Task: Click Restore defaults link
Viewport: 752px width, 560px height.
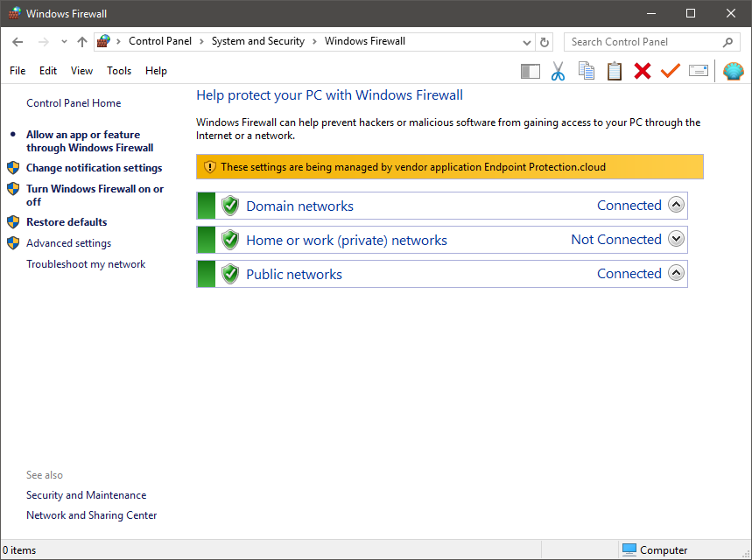Action: (67, 222)
